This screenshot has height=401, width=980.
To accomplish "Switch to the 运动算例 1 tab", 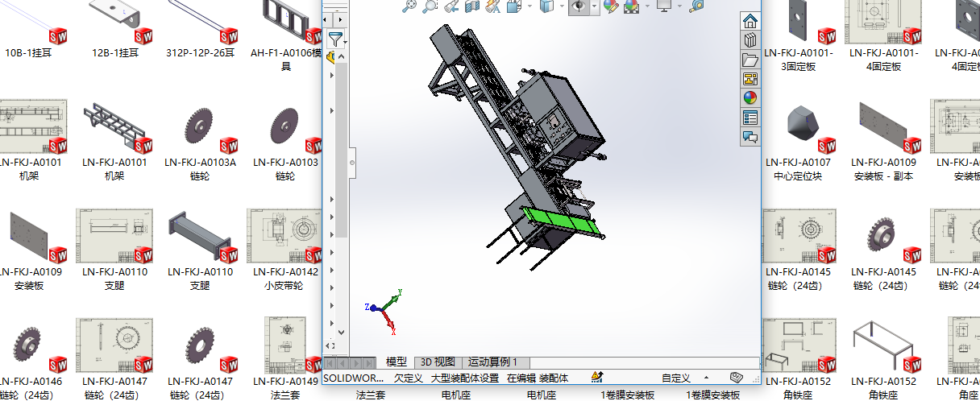I will (492, 362).
